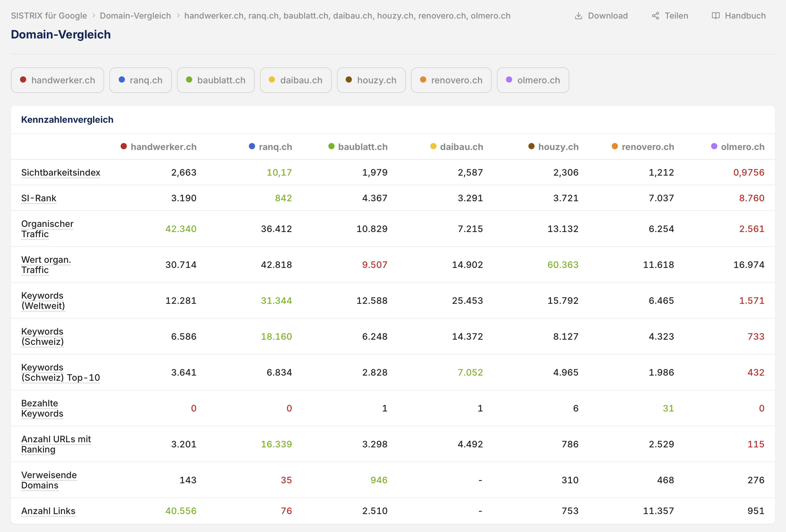Click olmero.ch table column header

coord(738,147)
